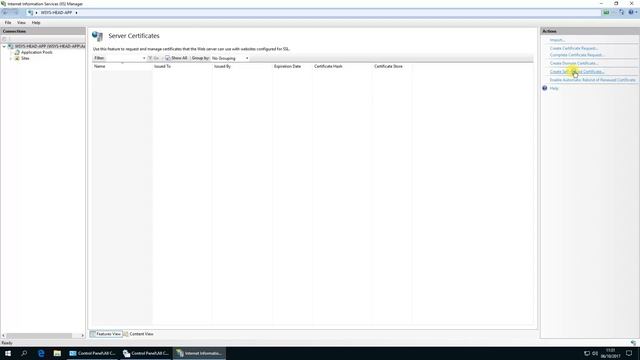Switch to first Control Panel taskbar window

tap(92, 353)
